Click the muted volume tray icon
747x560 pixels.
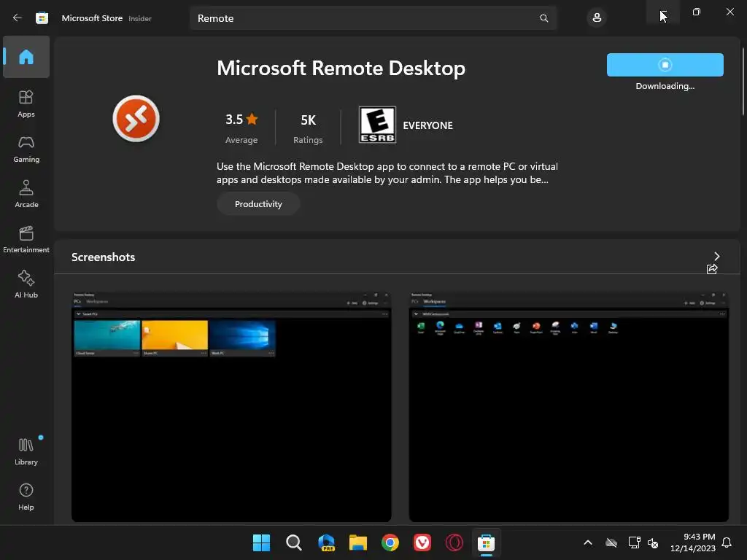653,542
